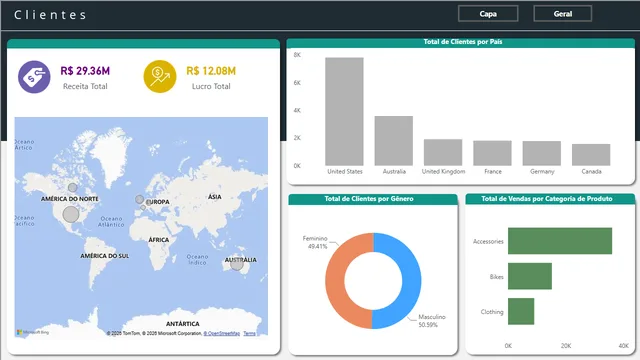The height and width of the screenshot is (360, 640).
Task: Click the Feminino 49.41% data label
Action: pos(316,242)
